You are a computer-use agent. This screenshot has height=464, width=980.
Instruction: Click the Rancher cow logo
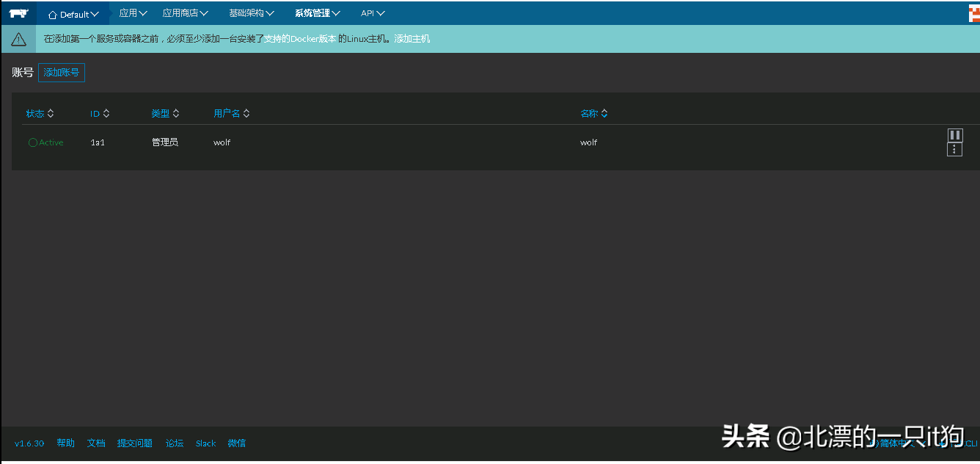point(18,13)
